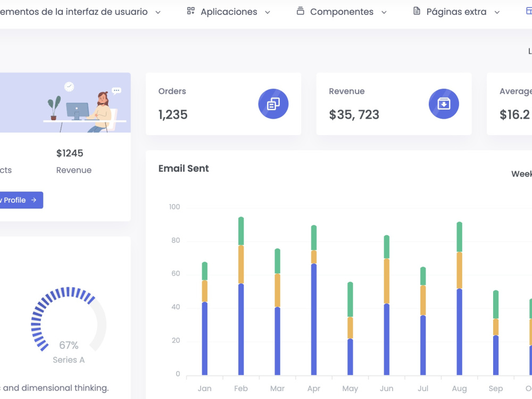This screenshot has height=399, width=532.
Task: Click the Jan stacked bar
Action: 205,318
